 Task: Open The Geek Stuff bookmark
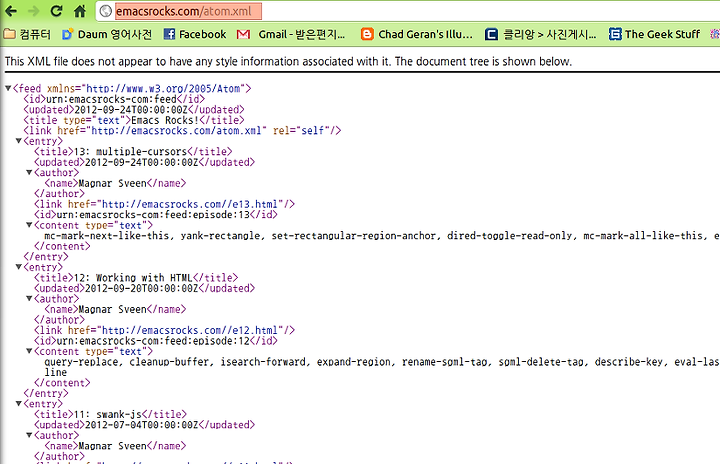[x=654, y=34]
